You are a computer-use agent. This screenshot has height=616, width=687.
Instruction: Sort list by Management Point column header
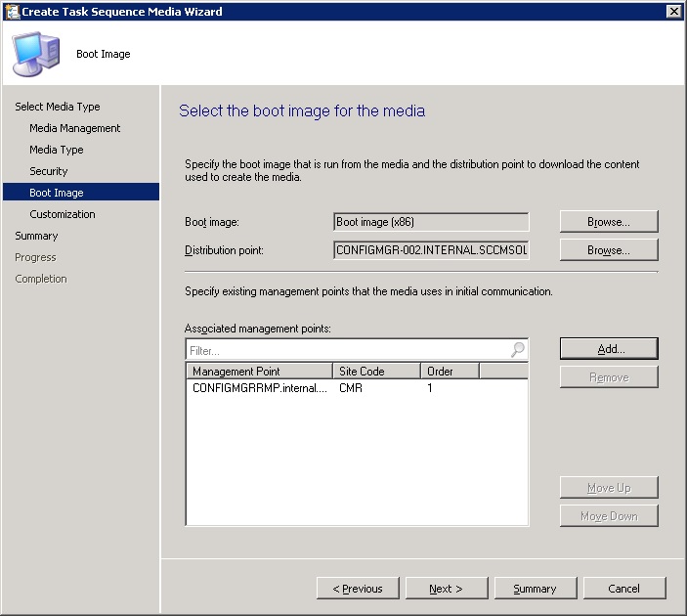coord(258,372)
